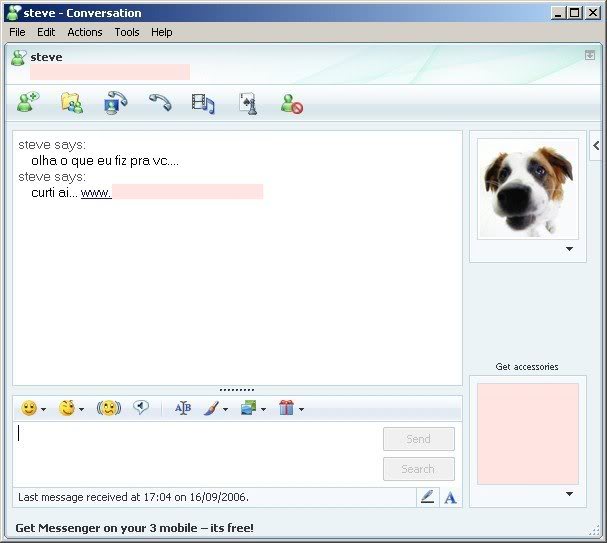Open the display pictures share icon
This screenshot has height=543, width=607.
(248, 408)
